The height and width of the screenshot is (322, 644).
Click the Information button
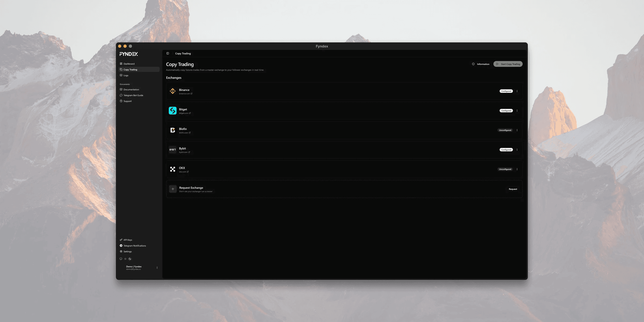pos(481,64)
